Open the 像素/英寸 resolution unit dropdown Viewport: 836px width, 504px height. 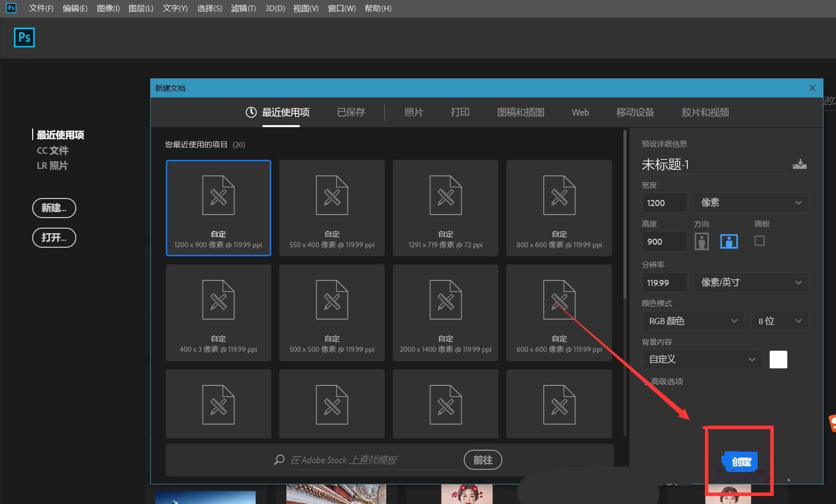tap(751, 282)
